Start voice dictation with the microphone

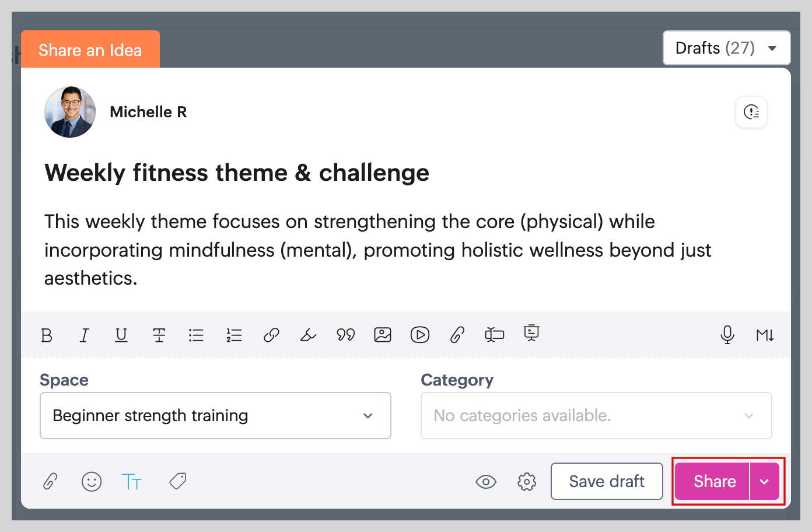[727, 335]
